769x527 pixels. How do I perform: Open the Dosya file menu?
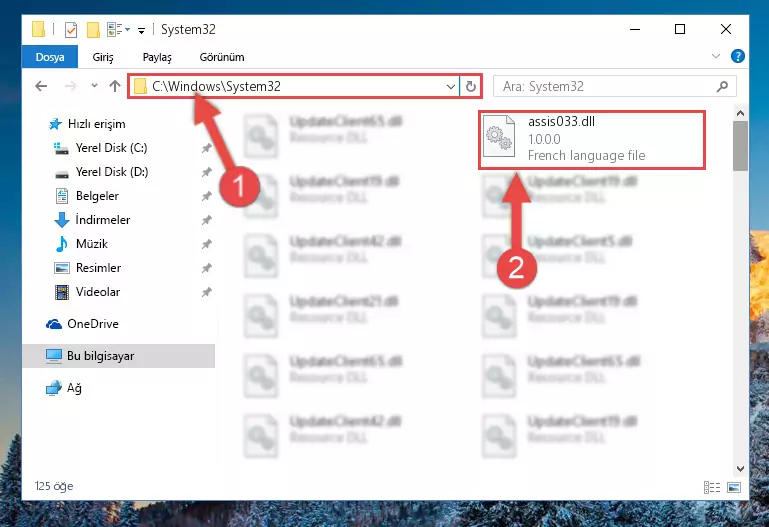point(50,57)
